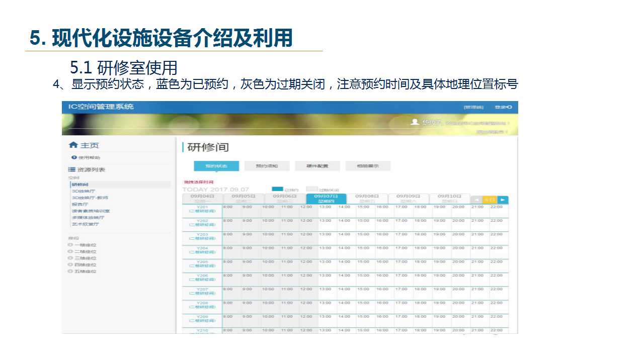This screenshot has width=644, height=362.
Task: Click the previous-week left arrow button
Action: (x=476, y=200)
